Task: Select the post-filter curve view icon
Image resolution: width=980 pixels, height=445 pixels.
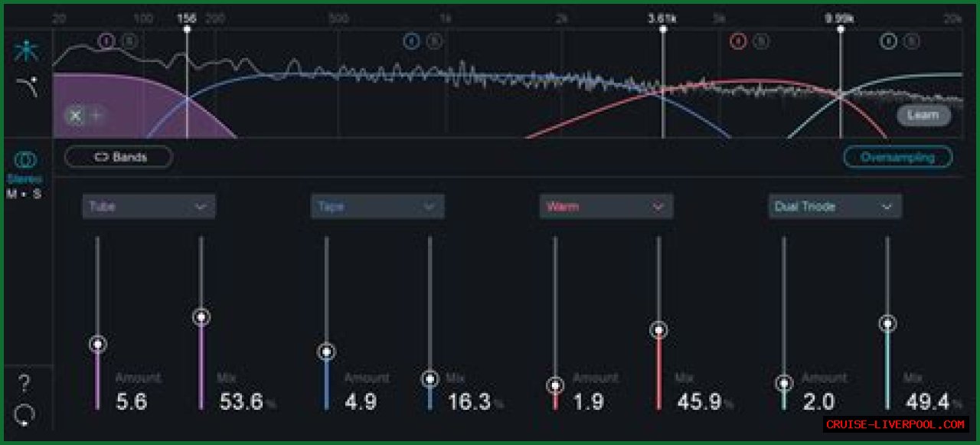Action: coord(26,88)
